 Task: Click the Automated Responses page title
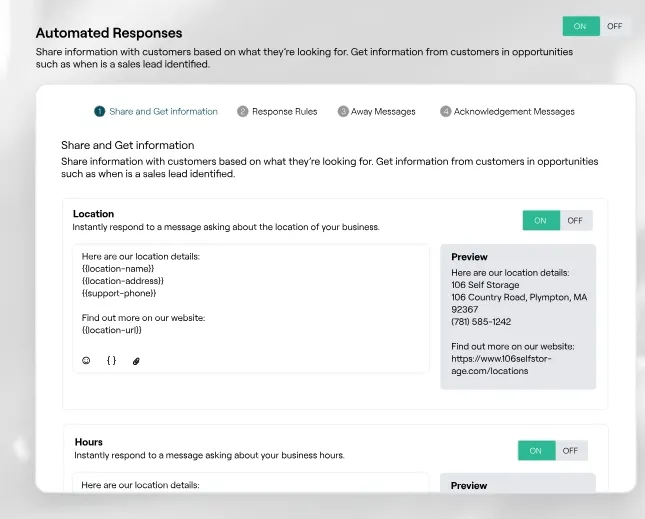tap(109, 33)
